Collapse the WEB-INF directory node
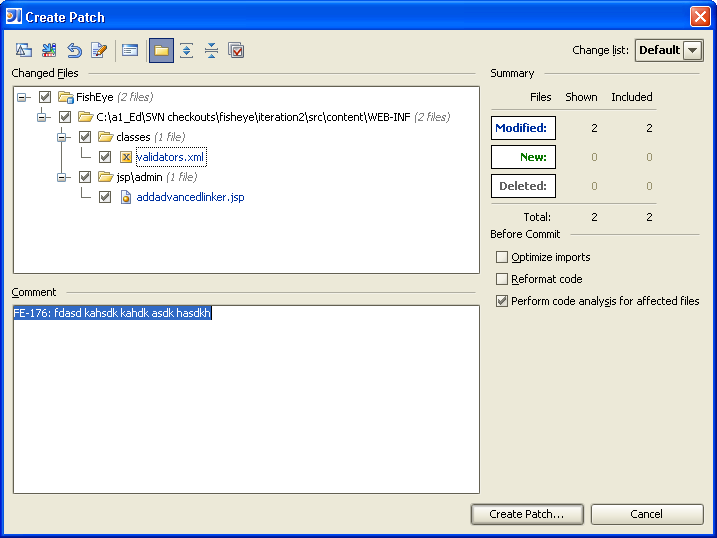 (42, 117)
